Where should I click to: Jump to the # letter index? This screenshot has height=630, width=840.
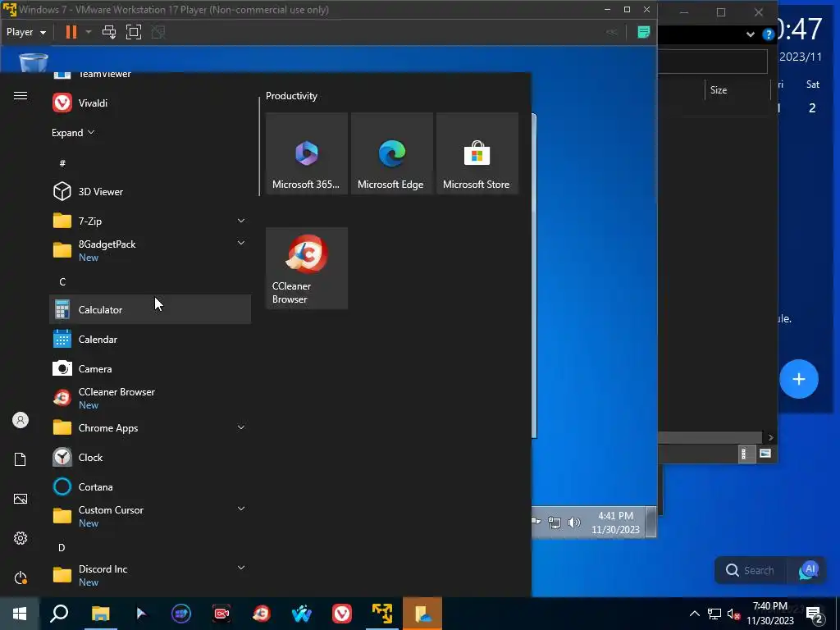pyautogui.click(x=62, y=163)
